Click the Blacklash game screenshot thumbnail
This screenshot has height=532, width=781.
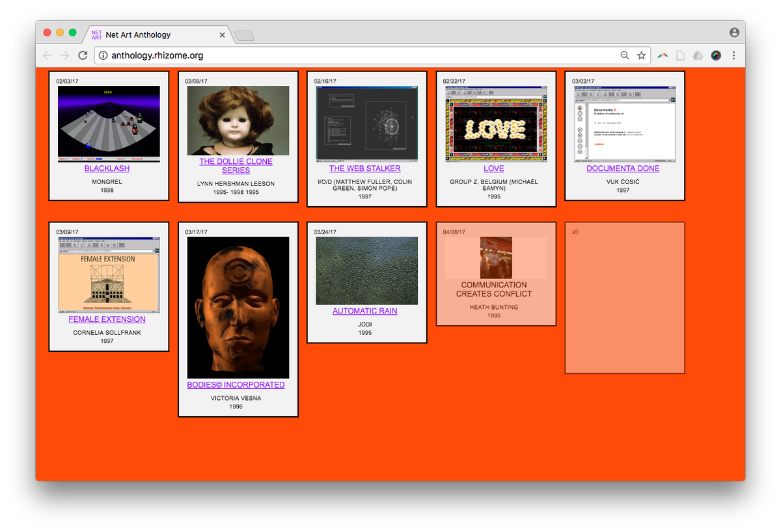[109, 124]
